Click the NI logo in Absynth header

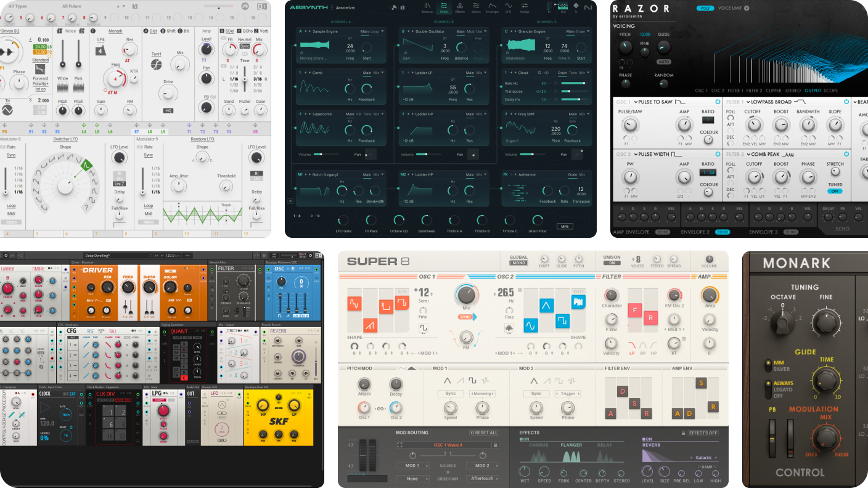[588, 7]
